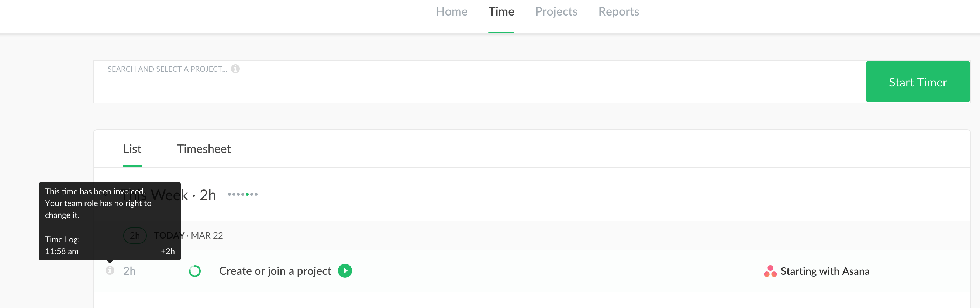
Task: Select the List view tab
Action: 132,149
